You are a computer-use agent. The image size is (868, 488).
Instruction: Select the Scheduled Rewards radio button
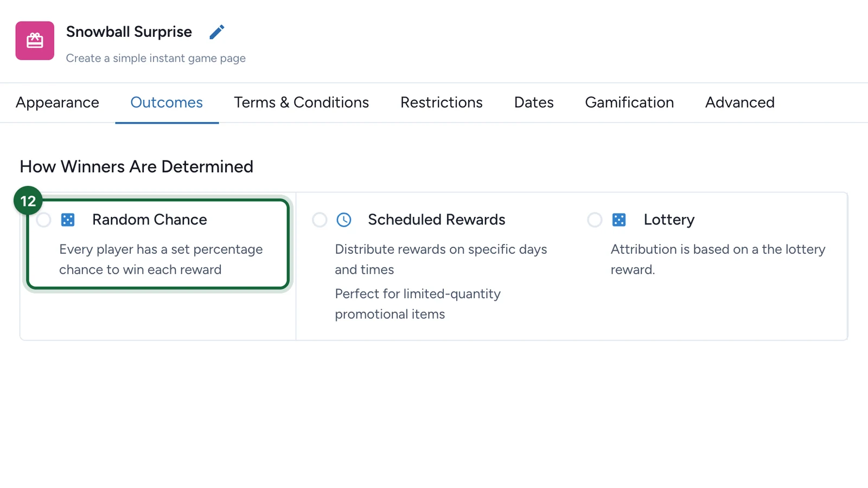click(320, 220)
